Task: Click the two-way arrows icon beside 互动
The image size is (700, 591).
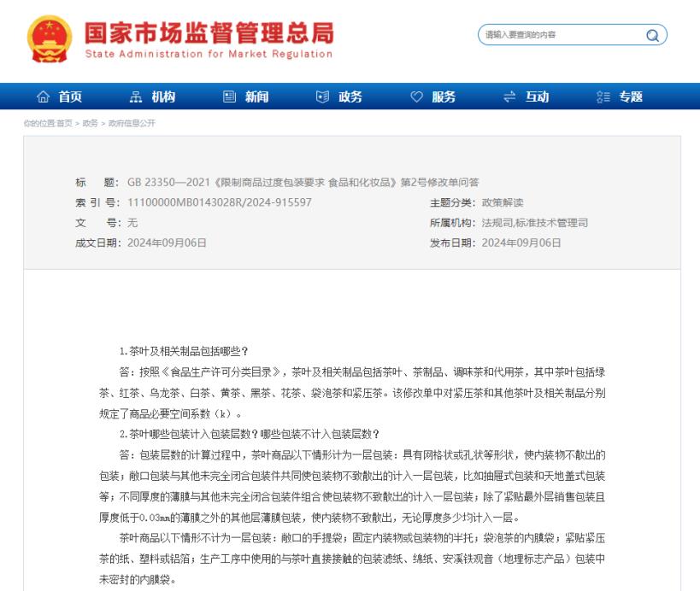Action: tap(509, 97)
